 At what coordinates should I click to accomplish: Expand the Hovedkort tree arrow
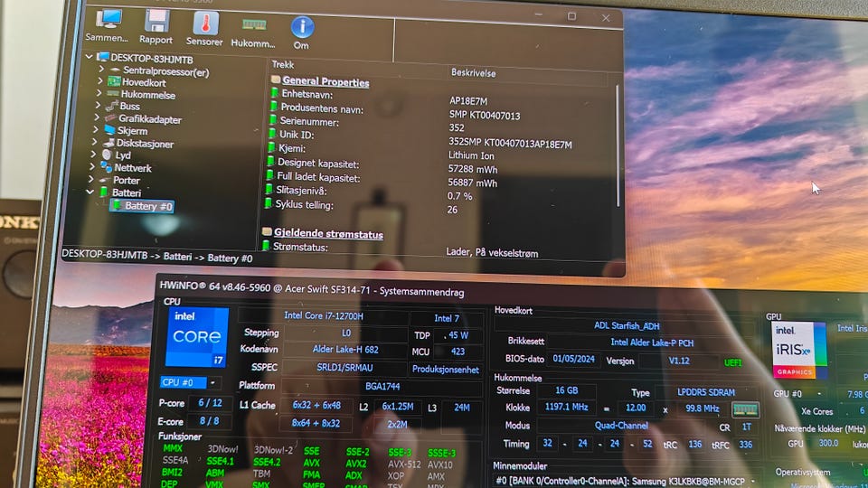[x=100, y=80]
